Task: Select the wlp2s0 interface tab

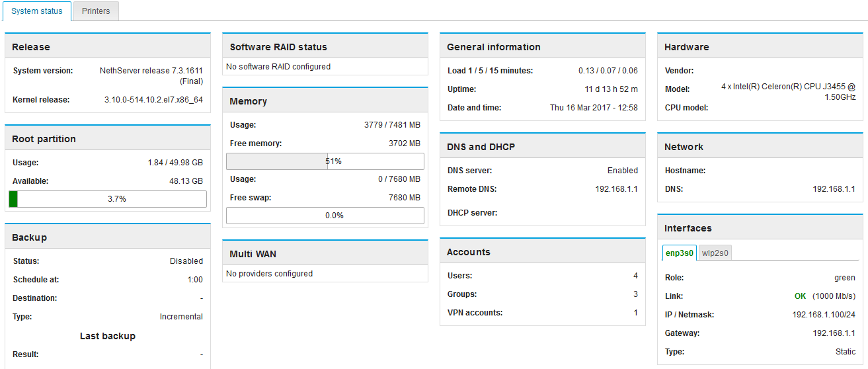Action: (715, 253)
